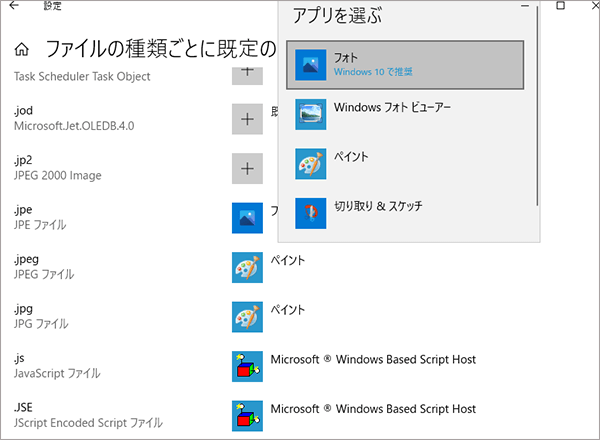Pick the ペイント app in the popup
Screen dimensions: 600x440
point(405,164)
